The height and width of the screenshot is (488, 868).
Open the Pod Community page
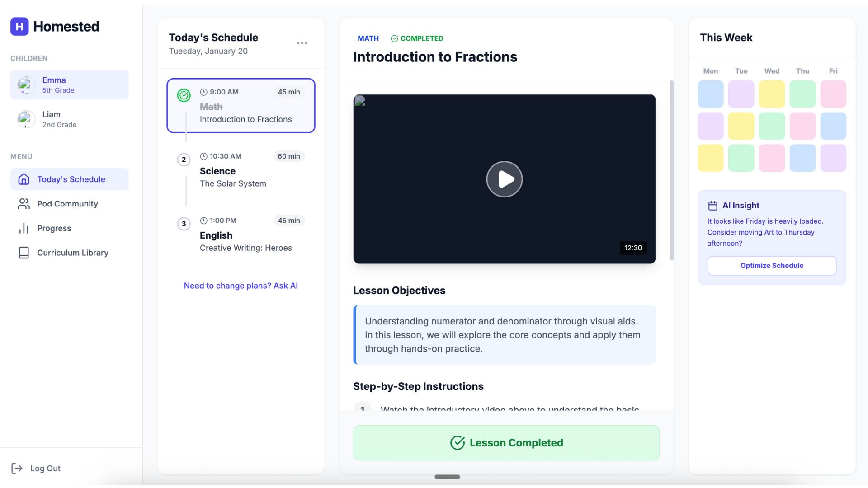pyautogui.click(x=67, y=204)
